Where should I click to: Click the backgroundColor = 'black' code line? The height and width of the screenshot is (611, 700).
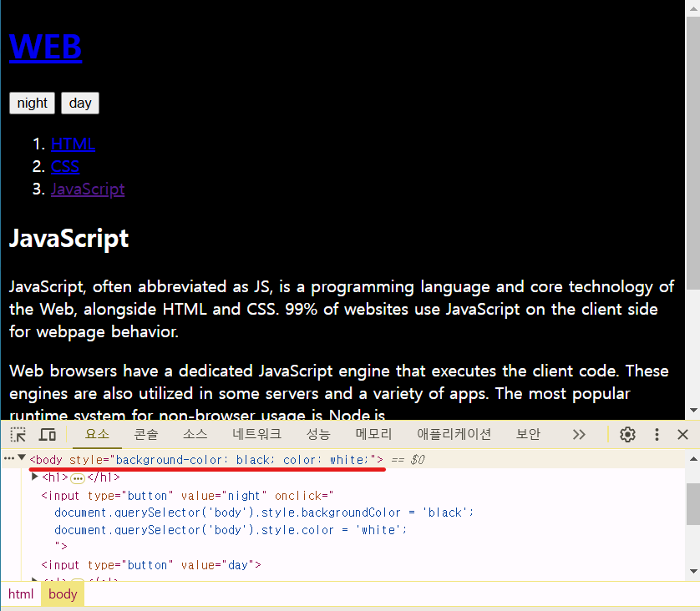pos(264,513)
